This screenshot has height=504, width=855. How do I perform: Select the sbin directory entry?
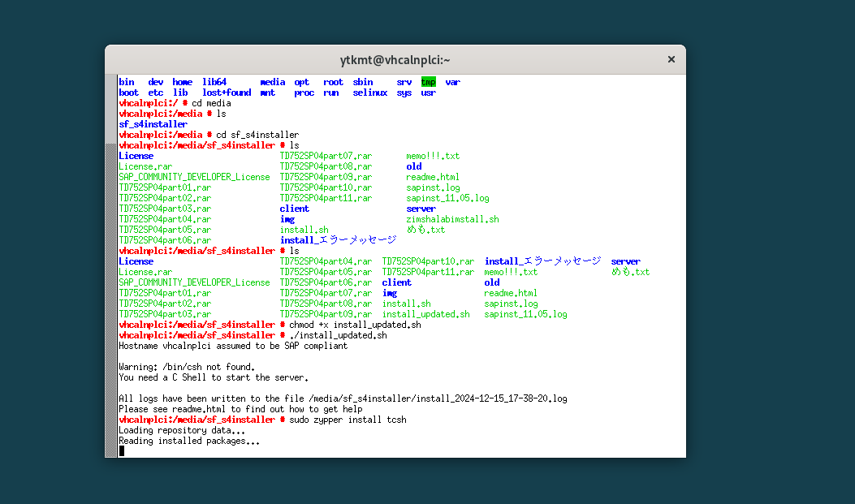pyautogui.click(x=363, y=82)
